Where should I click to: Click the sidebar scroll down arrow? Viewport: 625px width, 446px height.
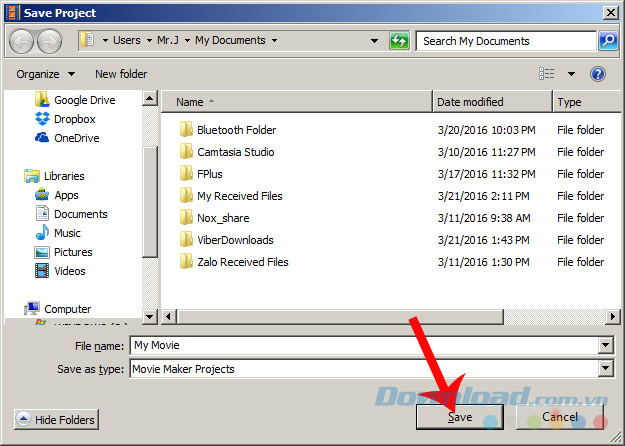pos(150,317)
